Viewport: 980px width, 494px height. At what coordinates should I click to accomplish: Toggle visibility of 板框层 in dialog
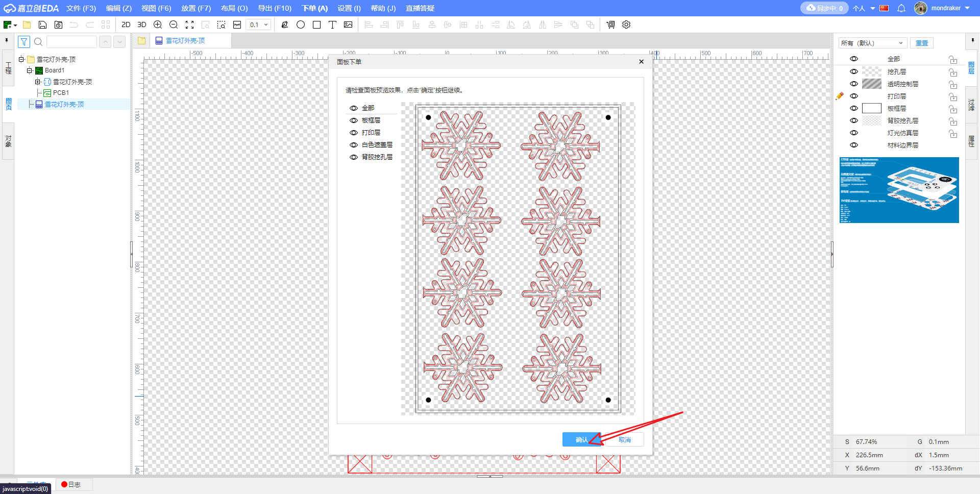coord(353,120)
